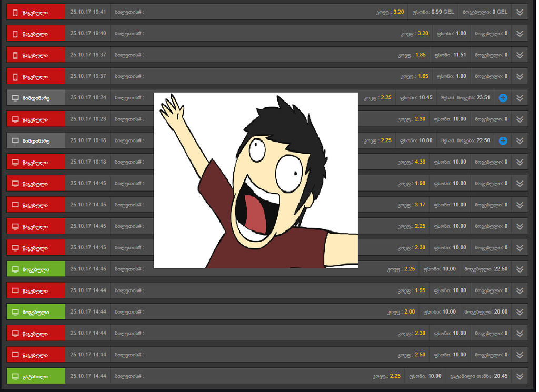This screenshot has height=392, width=539.
Task: Click monitor icon on the 3.17 odds bet
Action: pos(15,205)
